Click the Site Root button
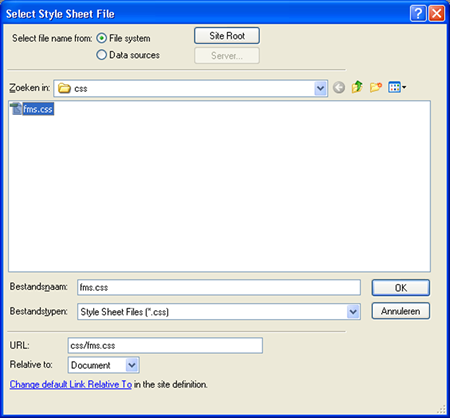The width and height of the screenshot is (450, 418). pos(227,36)
